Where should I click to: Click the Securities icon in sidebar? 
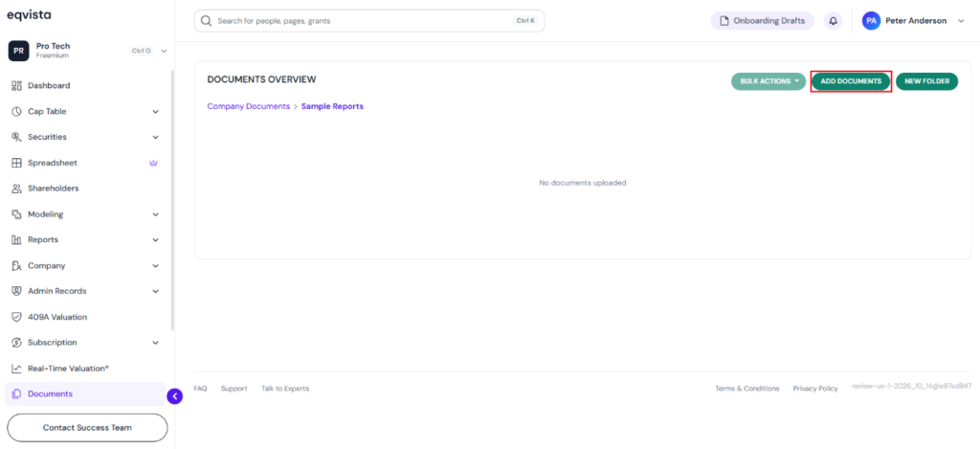[17, 137]
